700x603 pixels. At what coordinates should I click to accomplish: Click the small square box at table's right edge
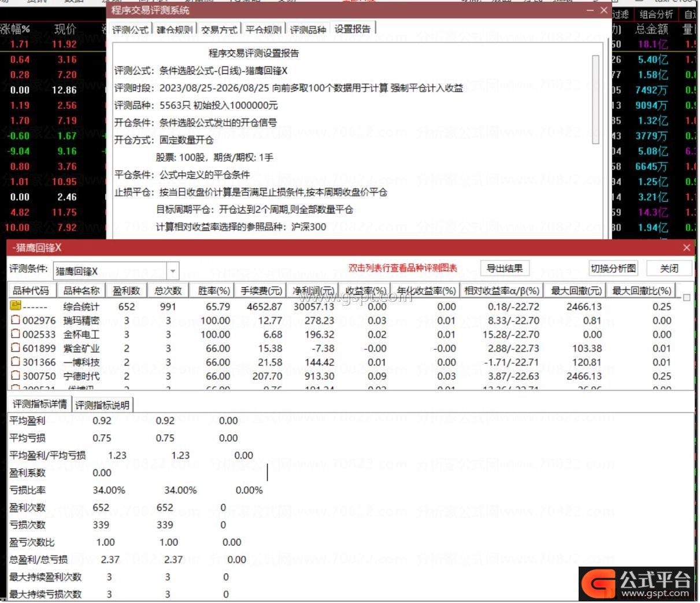[x=687, y=297]
